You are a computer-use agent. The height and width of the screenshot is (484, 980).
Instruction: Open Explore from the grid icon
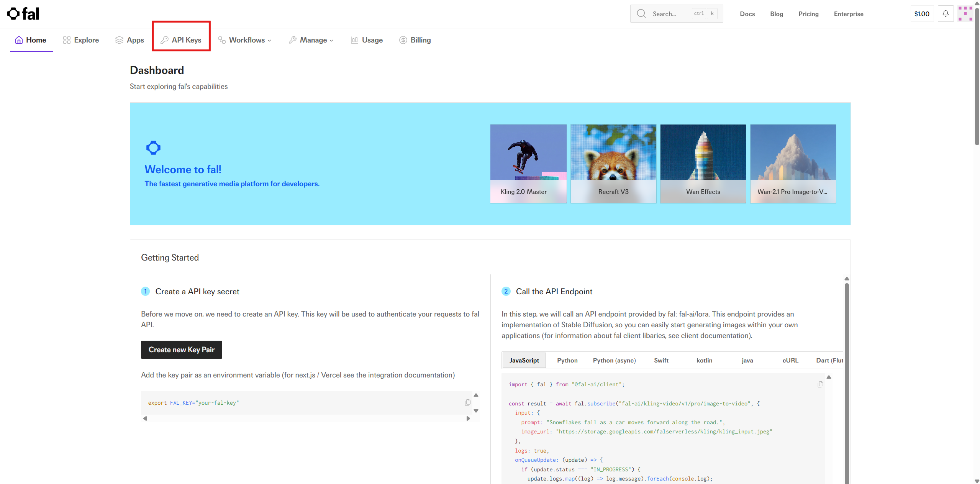pos(67,40)
